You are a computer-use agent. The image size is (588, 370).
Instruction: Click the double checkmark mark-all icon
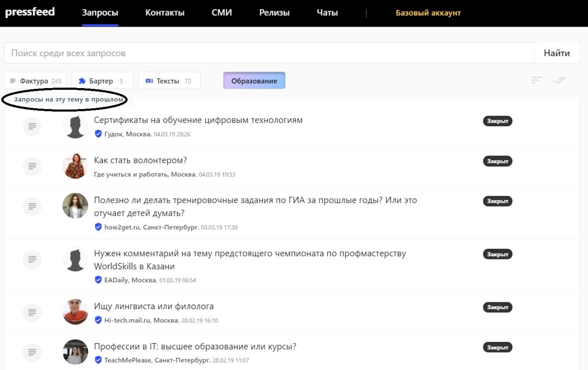(559, 80)
